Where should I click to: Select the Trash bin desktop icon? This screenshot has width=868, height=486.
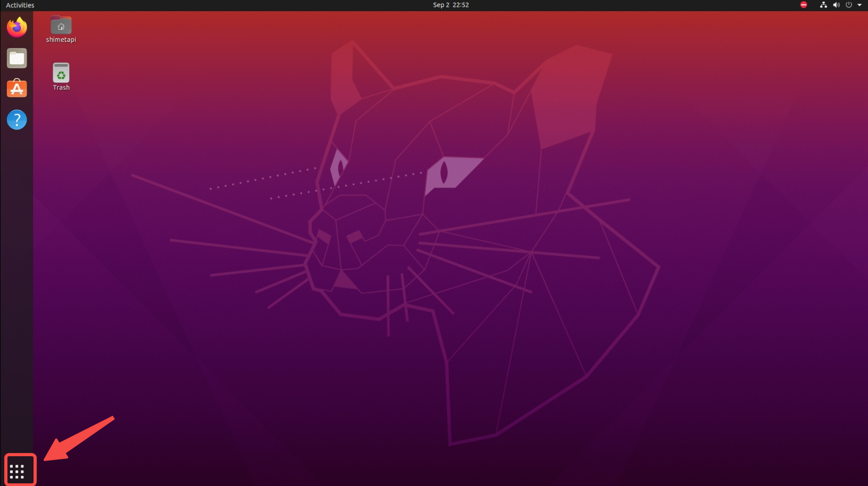point(61,73)
